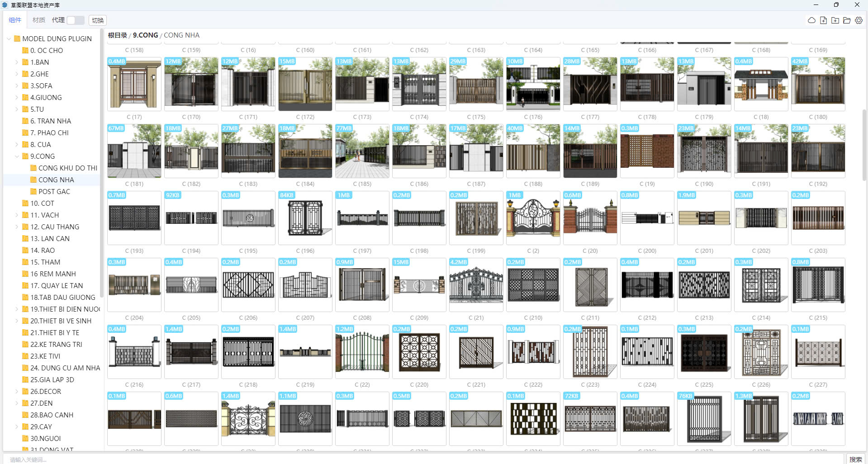
Task: Select the 组件 components tab
Action: [x=15, y=20]
